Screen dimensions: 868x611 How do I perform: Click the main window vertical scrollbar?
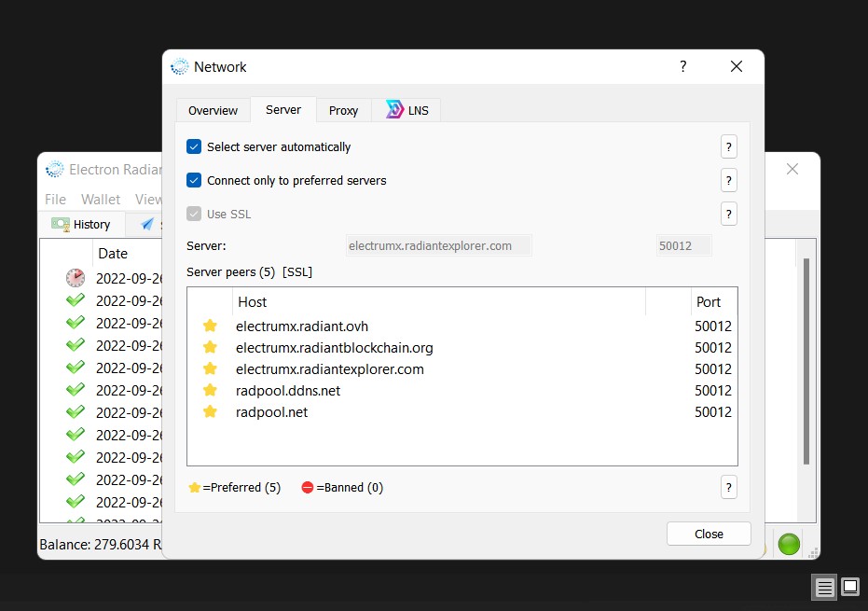[x=806, y=361]
